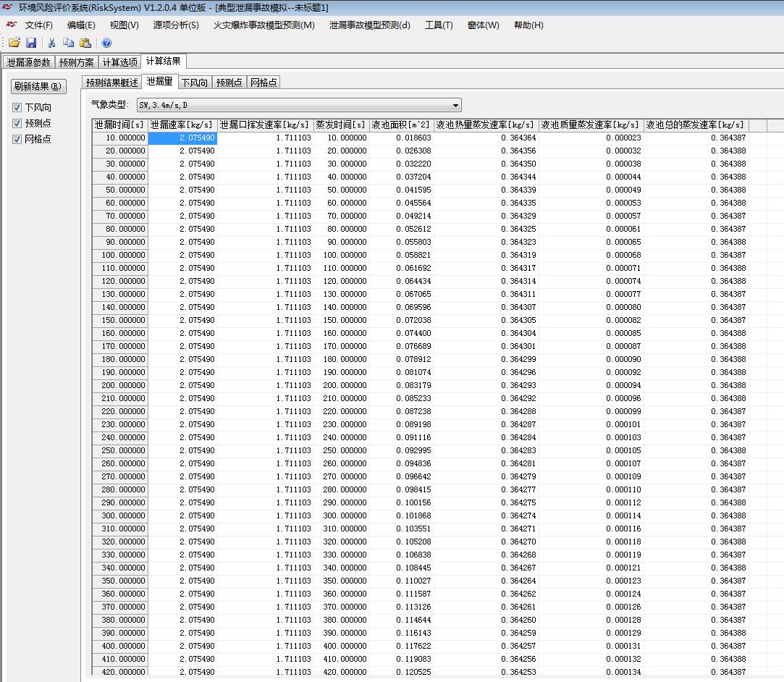Click the 泄漏口挥发速率[kg/s] column header
The width and height of the screenshot is (784, 682).
point(265,125)
